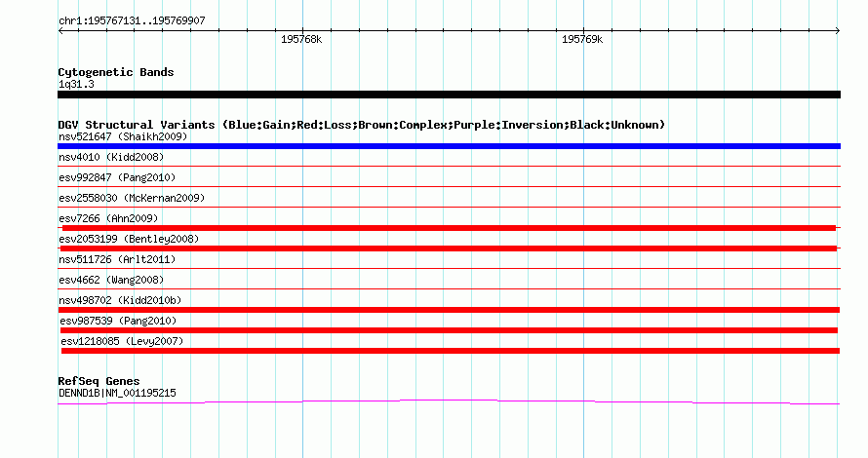
Task: Click red bar under nsv498702 (Kidd2010b)
Action: (x=449, y=310)
